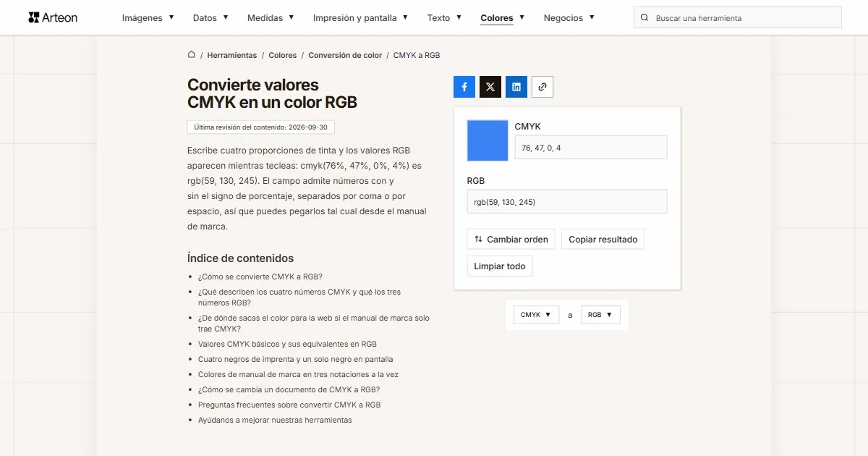Viewport: 868px width, 456px height.
Task: Share the page on LinkedIn
Action: pyautogui.click(x=516, y=87)
